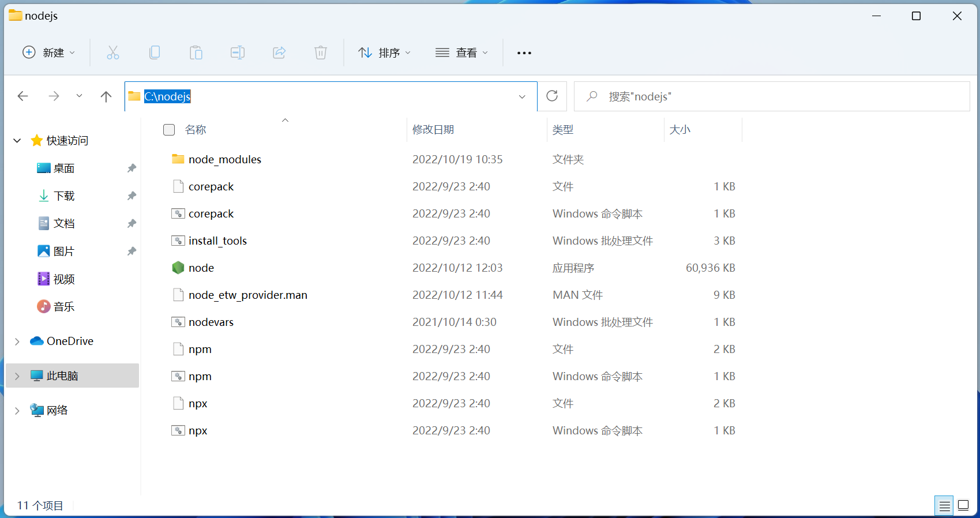Open the three-dot See more menu

pos(524,53)
